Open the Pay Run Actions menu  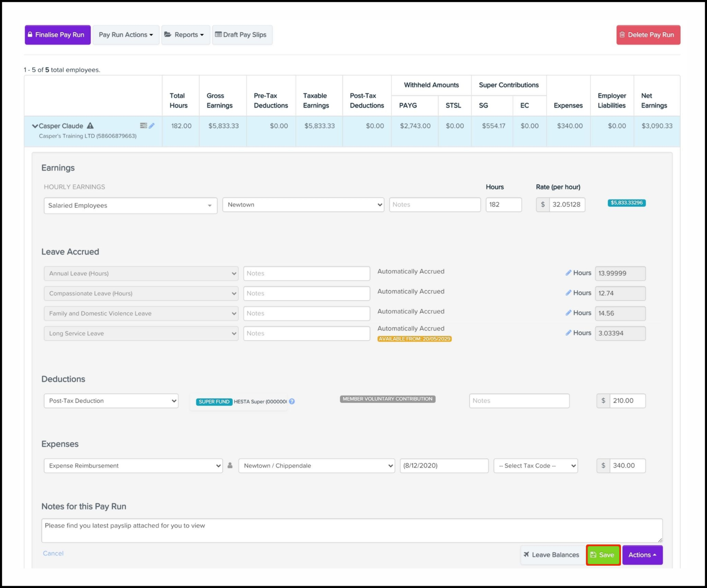coord(126,35)
